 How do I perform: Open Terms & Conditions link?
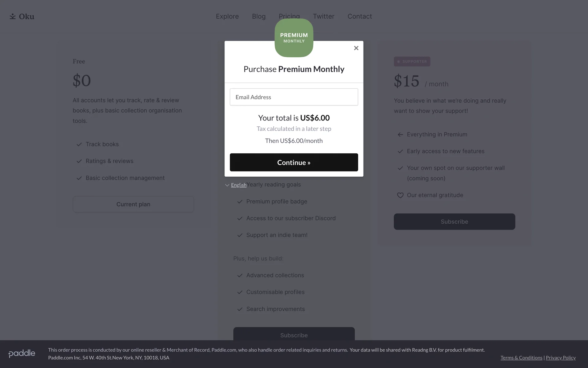click(x=521, y=358)
